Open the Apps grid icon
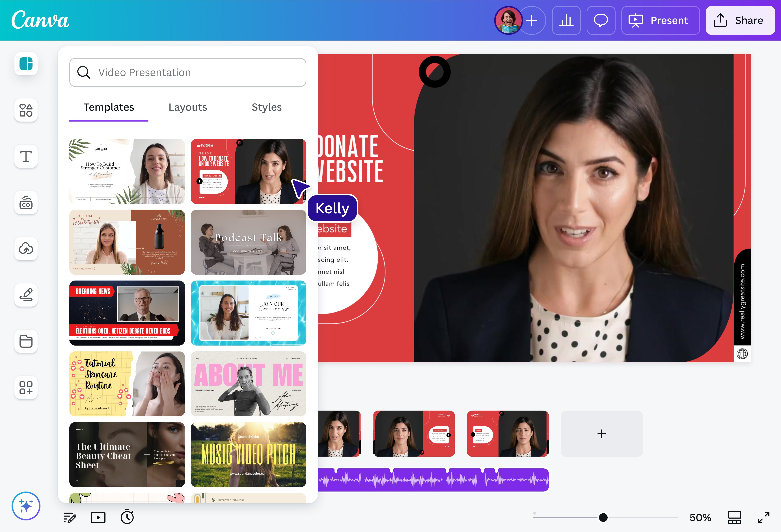Viewport: 781px width, 532px height. coord(26,387)
